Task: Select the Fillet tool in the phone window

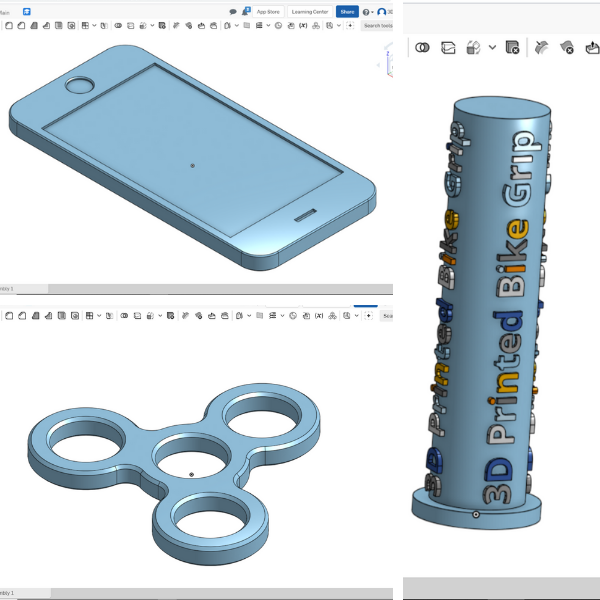Action: [x=9, y=26]
